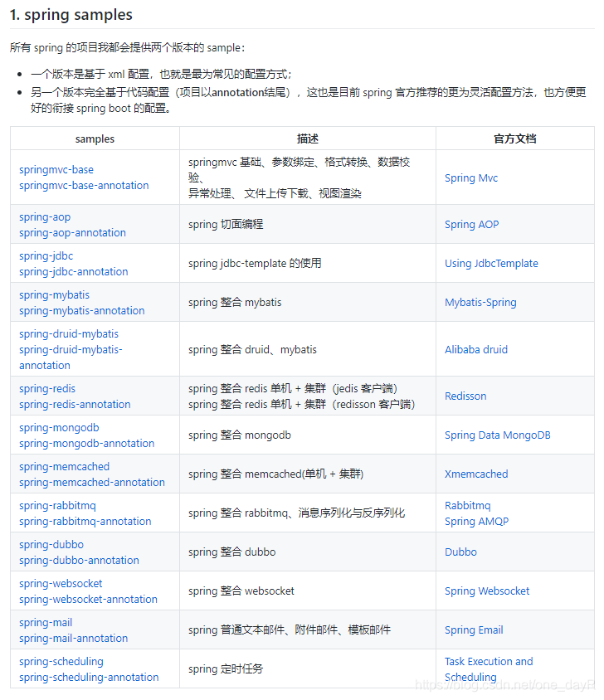Screen dimensions: 604x700
Task: Open Xmemcached docs link
Action: tap(477, 474)
